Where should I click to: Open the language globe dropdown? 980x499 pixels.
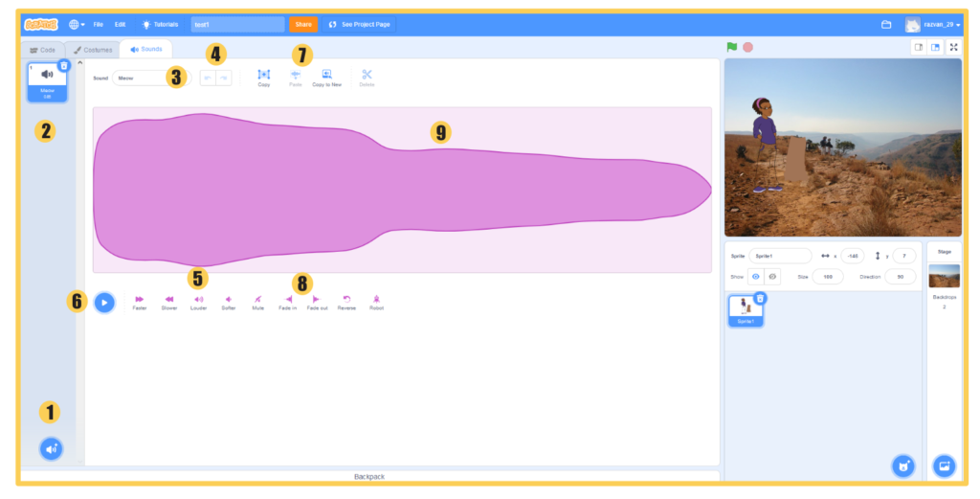pos(77,24)
